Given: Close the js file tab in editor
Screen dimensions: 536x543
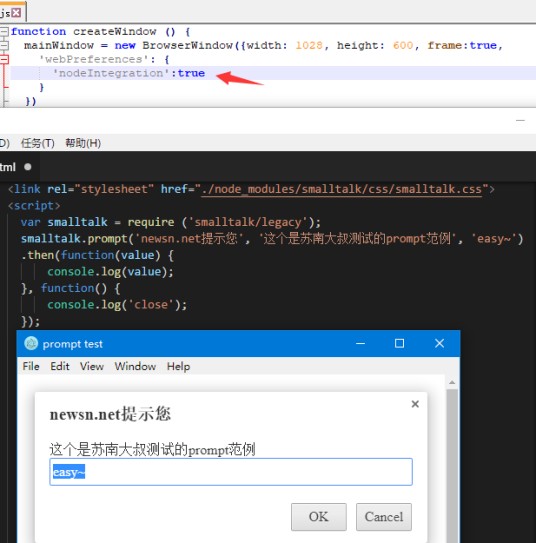Looking at the screenshot, I should point(16,13).
